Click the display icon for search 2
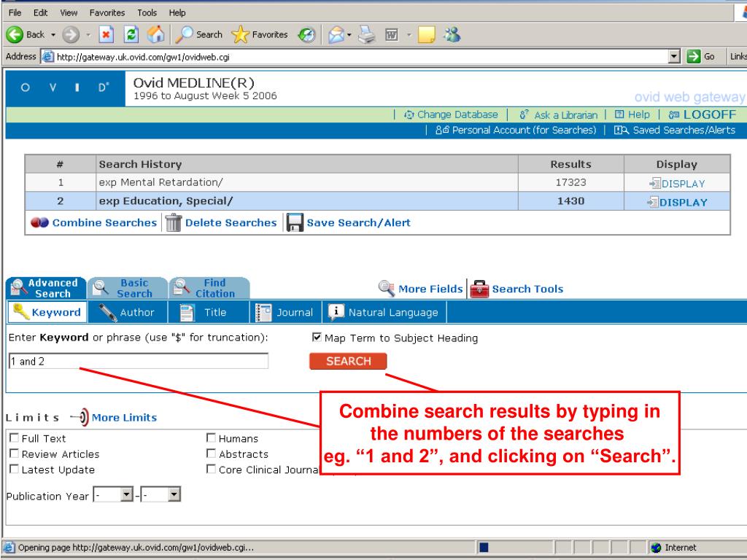The image size is (747, 560). pos(653,203)
